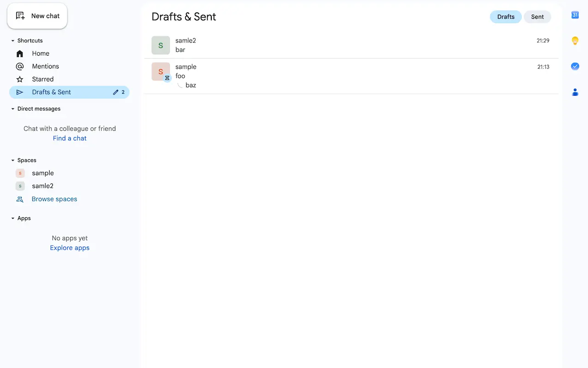
Task: Open Contacts person icon
Action: point(575,92)
